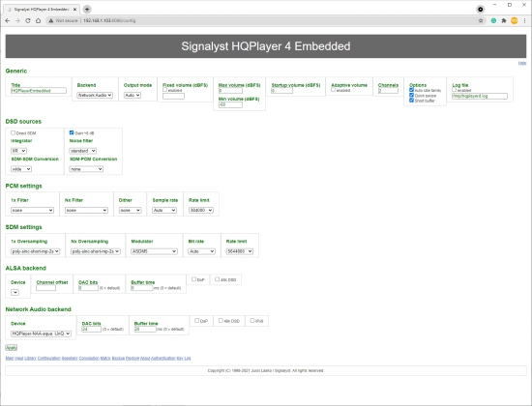Screen dimensions: 532x406
Task: Open the Speakers link
Action: point(70,359)
